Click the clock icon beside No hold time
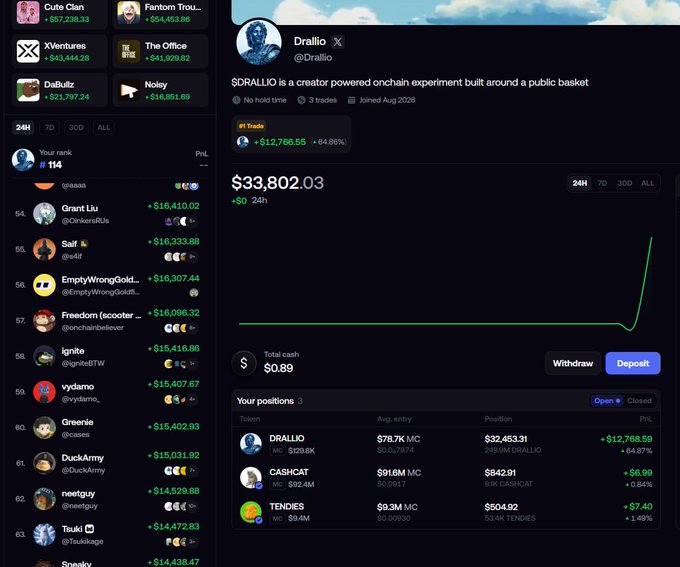The height and width of the screenshot is (567, 680). 236,100
